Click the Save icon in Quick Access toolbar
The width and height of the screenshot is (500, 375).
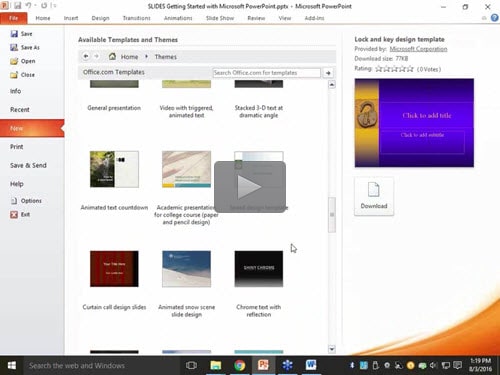(x=18, y=6)
